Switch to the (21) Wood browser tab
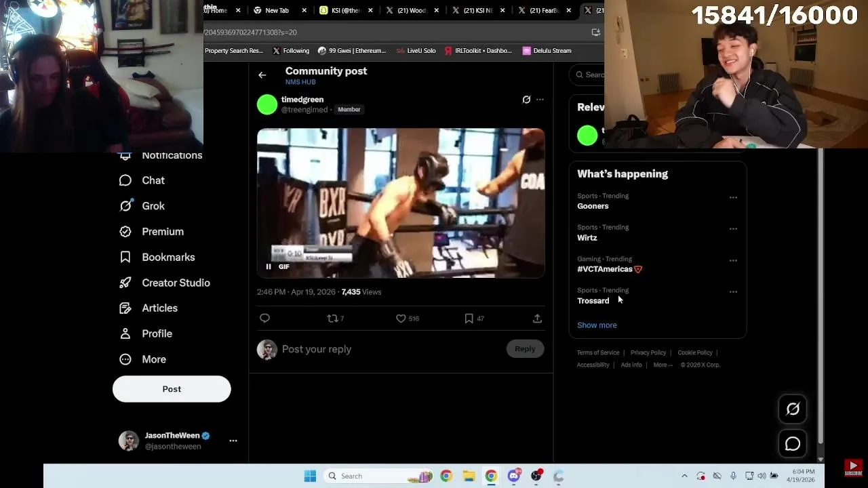The width and height of the screenshot is (868, 488). 412,10
